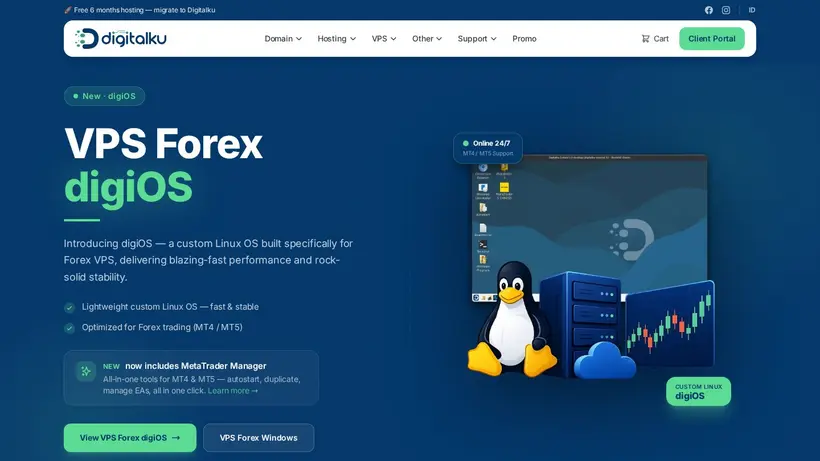Screen dimensions: 820x461
Task: Click the MetaTrader Manager sparkle icon
Action: point(86,371)
